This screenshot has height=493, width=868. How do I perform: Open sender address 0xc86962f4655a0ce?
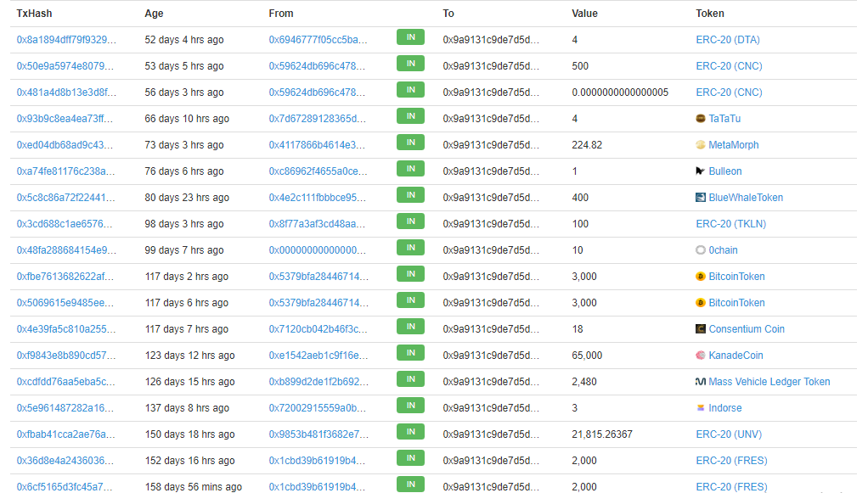pyautogui.click(x=318, y=171)
